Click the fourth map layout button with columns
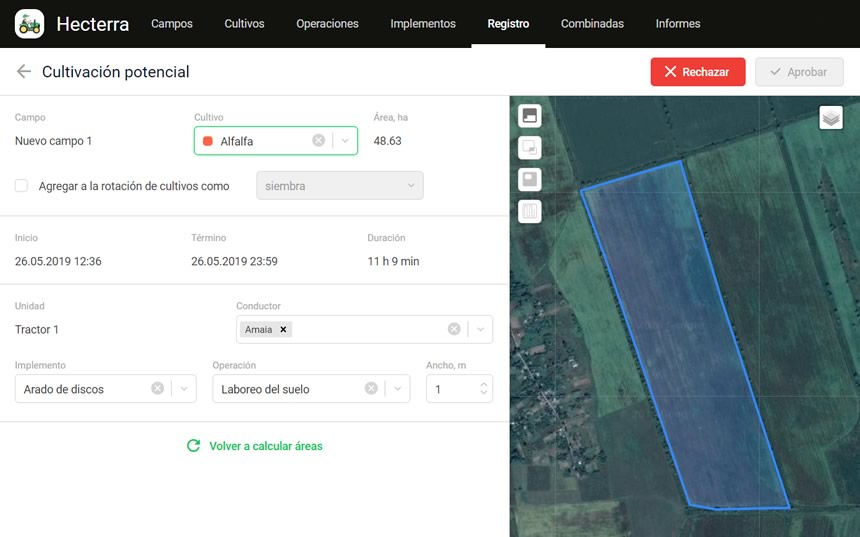This screenshot has width=860, height=537. [x=530, y=211]
